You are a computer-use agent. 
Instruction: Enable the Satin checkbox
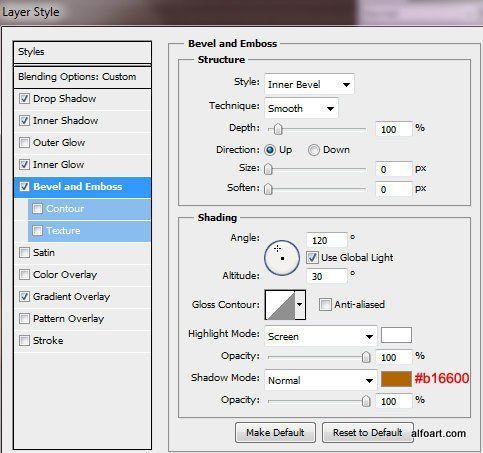24,253
